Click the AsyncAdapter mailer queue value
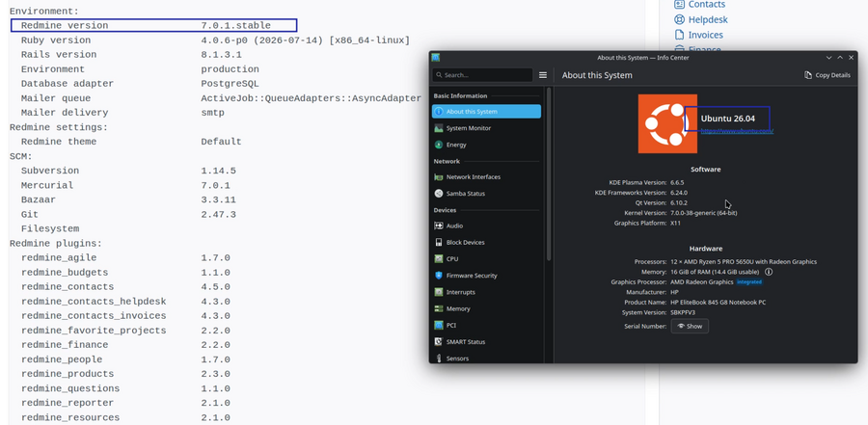The image size is (868, 425). point(312,98)
